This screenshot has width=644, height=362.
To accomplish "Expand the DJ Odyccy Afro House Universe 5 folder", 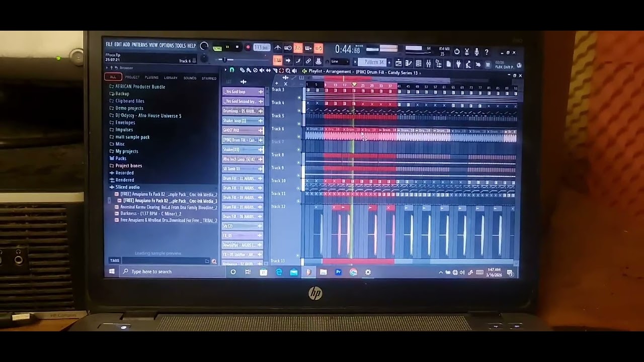I will click(x=145, y=116).
